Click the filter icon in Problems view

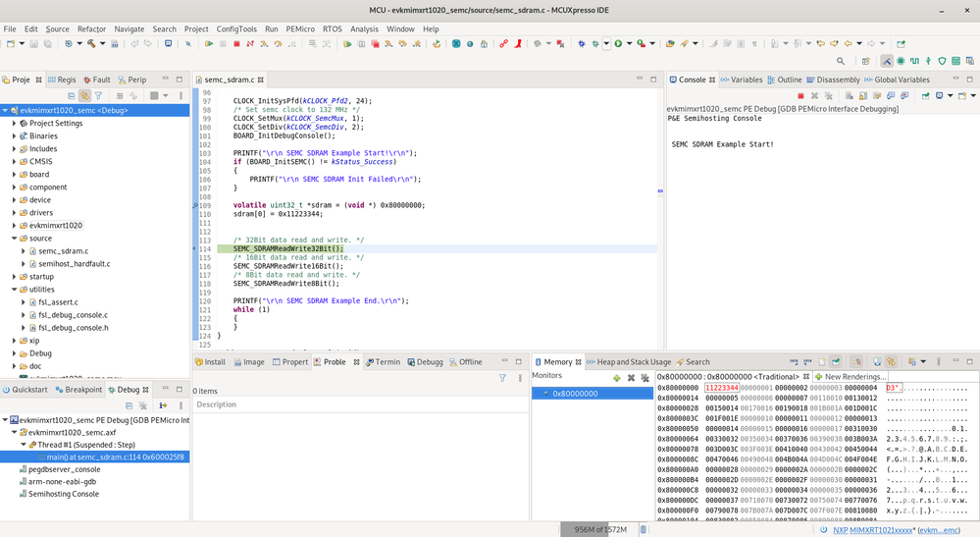tap(502, 377)
